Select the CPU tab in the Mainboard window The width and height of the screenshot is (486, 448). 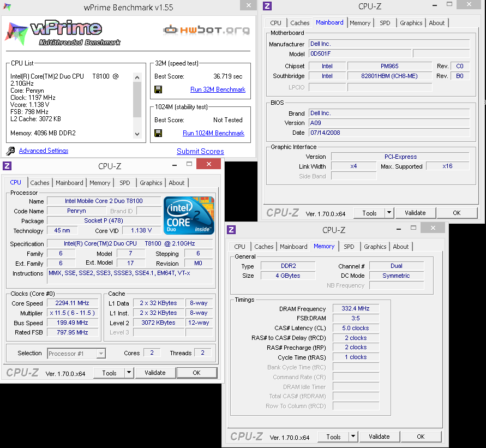[x=275, y=23]
